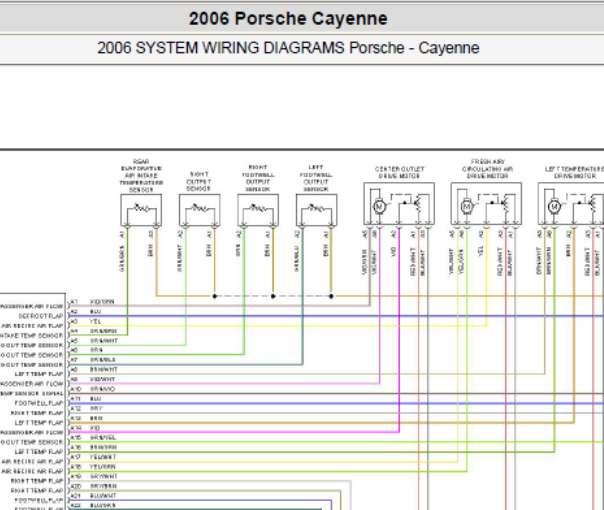The height and width of the screenshot is (510, 604).
Task: Click the A16 BRN/GRN pin label
Action: pyautogui.click(x=94, y=447)
